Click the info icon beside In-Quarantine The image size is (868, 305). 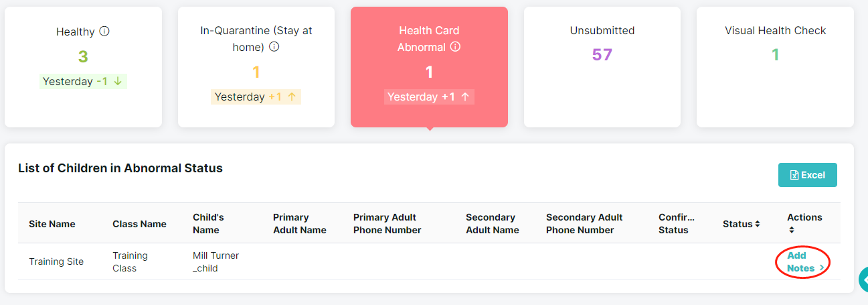pyautogui.click(x=274, y=47)
